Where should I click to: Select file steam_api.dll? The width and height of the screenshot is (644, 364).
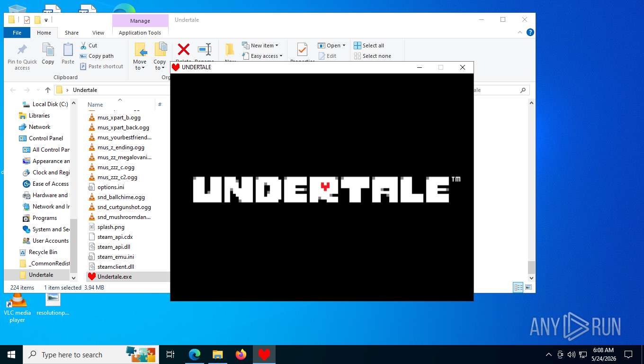pos(114,247)
